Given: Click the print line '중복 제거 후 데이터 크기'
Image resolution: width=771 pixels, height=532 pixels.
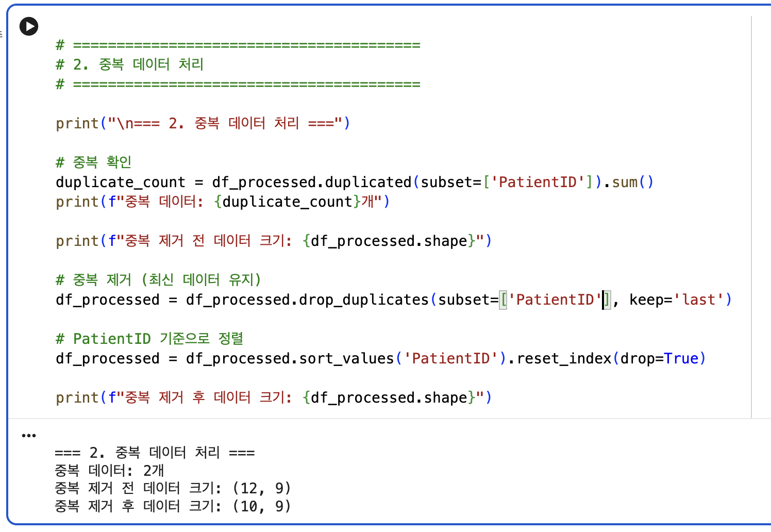Looking at the screenshot, I should [x=274, y=397].
